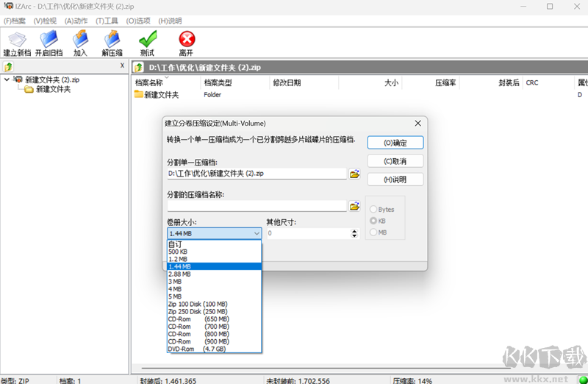Choose 4 MB volume size

click(x=214, y=289)
